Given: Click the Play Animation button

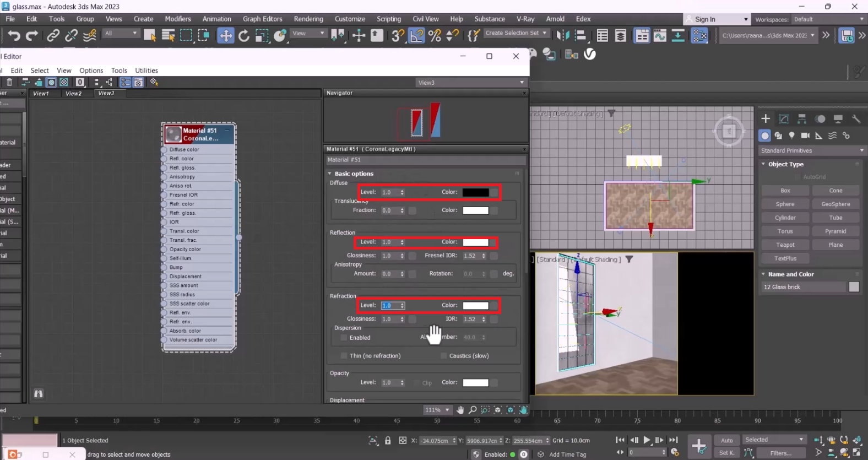Looking at the screenshot, I should [x=647, y=440].
